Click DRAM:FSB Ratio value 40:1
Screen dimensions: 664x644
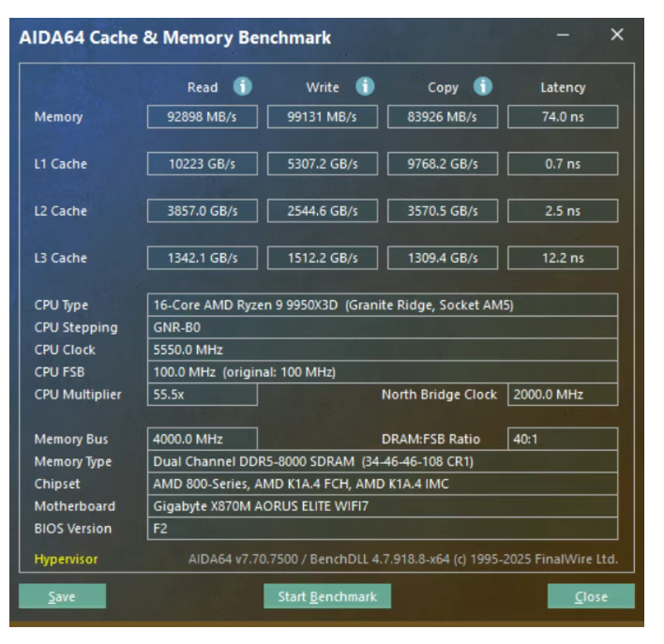(563, 439)
